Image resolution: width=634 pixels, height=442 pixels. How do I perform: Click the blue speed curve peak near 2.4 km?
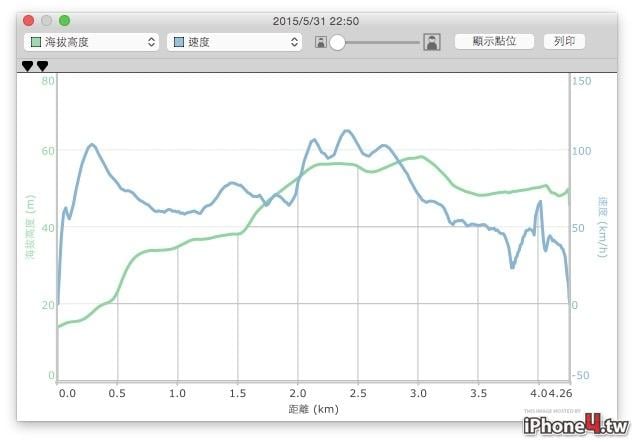pyautogui.click(x=347, y=131)
